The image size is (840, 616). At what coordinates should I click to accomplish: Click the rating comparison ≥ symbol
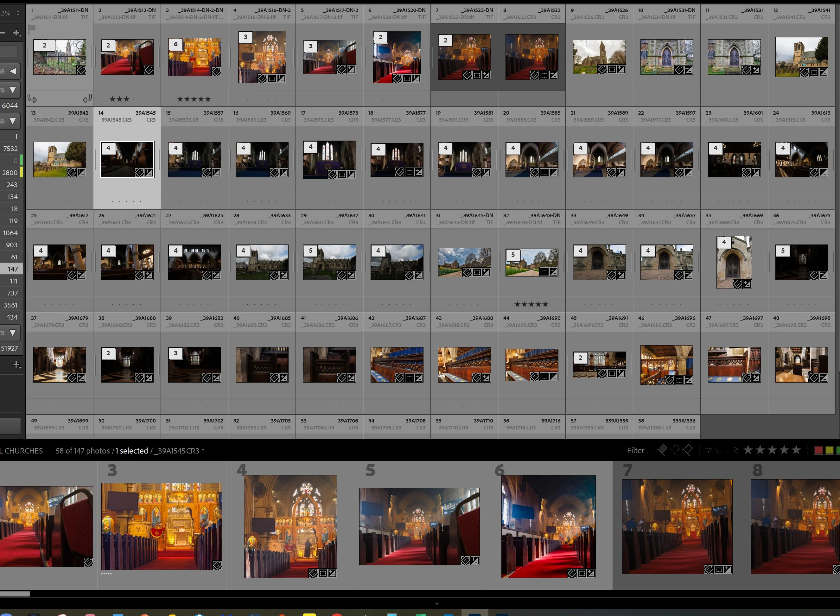point(735,450)
